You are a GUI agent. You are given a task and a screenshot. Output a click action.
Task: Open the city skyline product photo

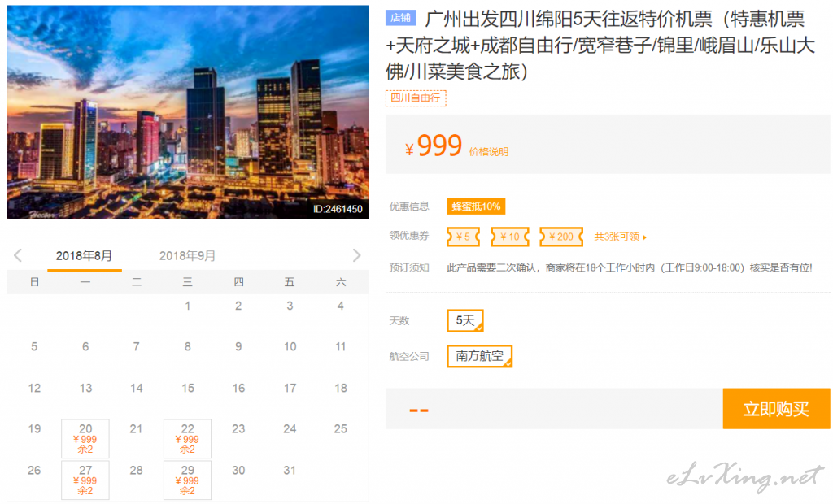click(188, 112)
